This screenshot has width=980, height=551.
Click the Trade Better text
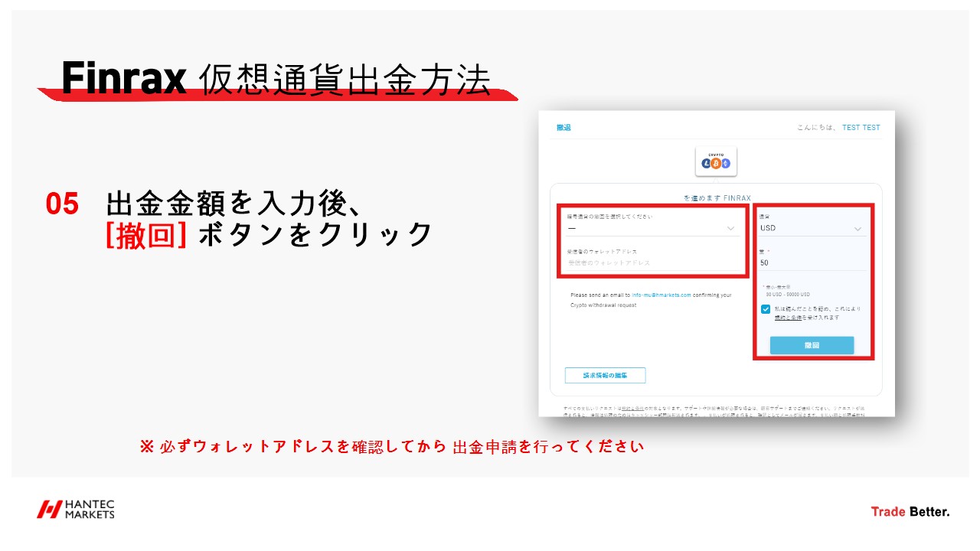click(x=910, y=511)
